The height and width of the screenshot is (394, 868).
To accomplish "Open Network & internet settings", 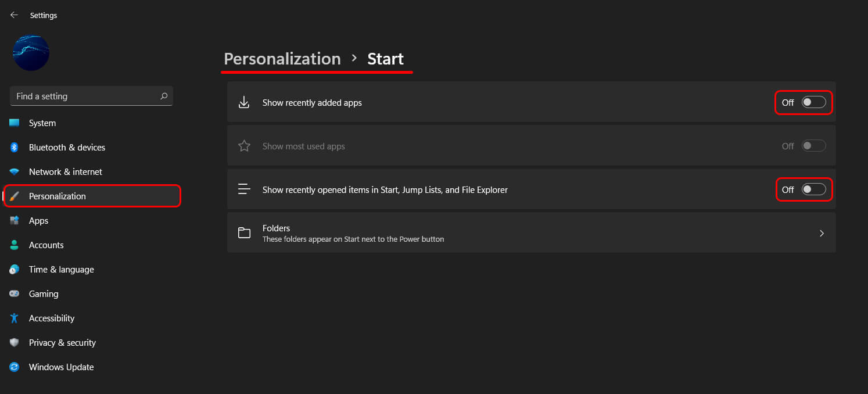I will (66, 172).
